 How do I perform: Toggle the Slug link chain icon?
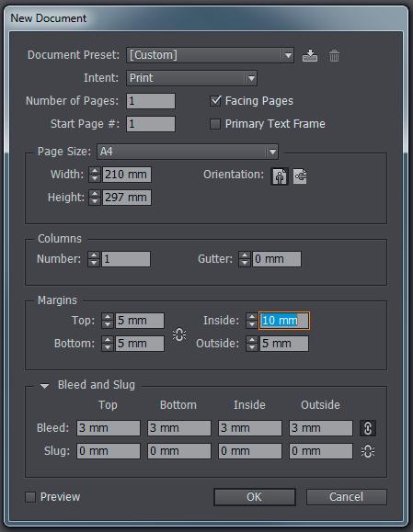click(x=368, y=451)
